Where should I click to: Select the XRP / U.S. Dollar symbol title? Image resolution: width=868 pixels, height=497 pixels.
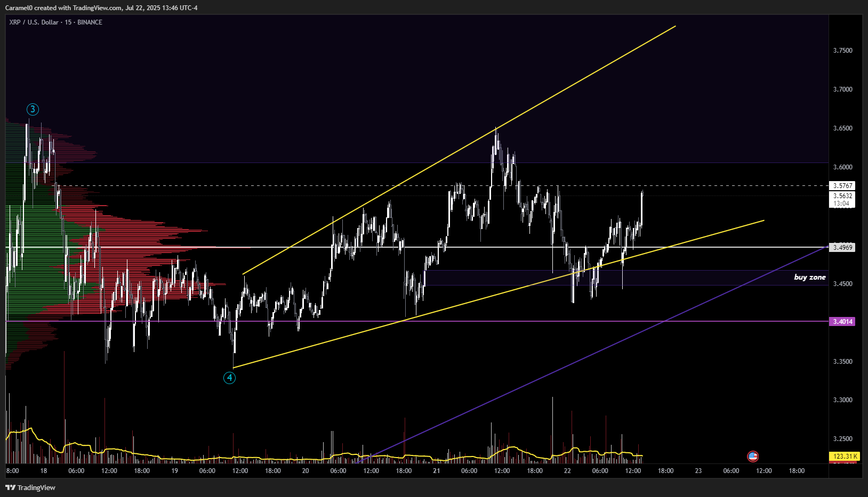(34, 22)
